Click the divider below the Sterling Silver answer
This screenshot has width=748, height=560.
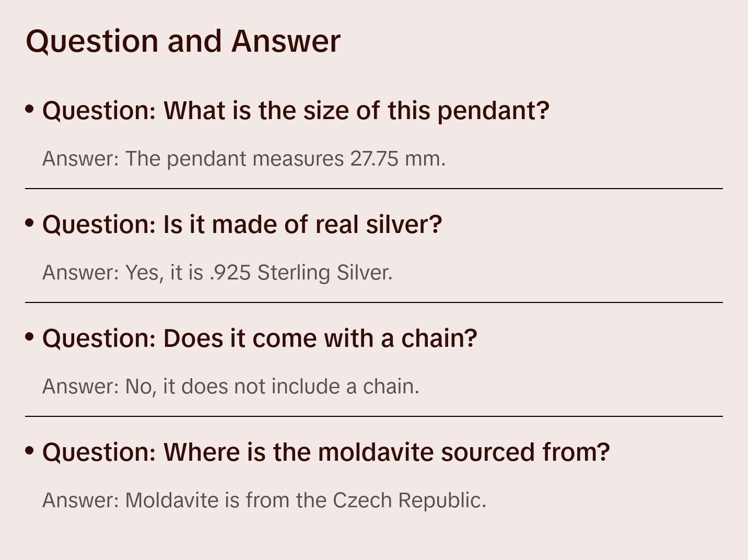pos(374,302)
